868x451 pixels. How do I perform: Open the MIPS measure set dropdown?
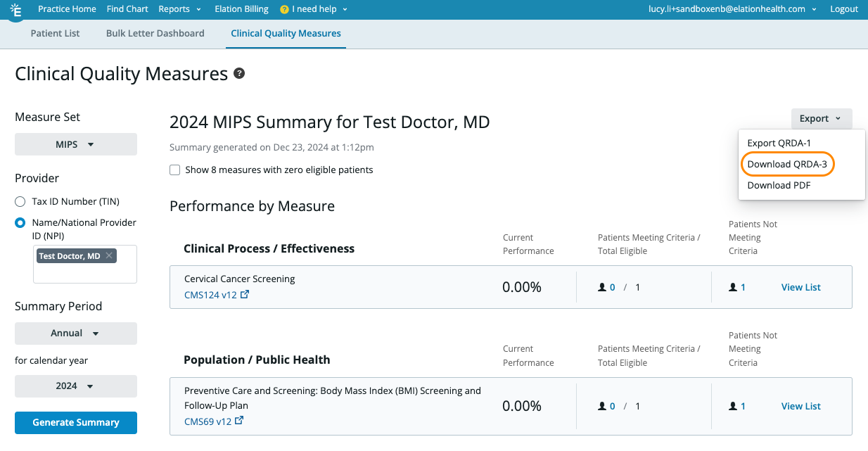tap(76, 145)
